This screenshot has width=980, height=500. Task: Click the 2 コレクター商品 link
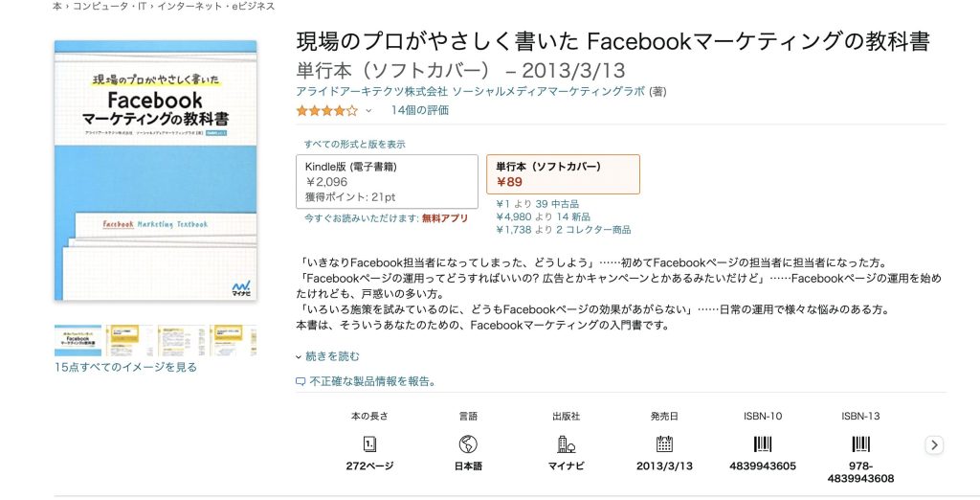pyautogui.click(x=593, y=230)
